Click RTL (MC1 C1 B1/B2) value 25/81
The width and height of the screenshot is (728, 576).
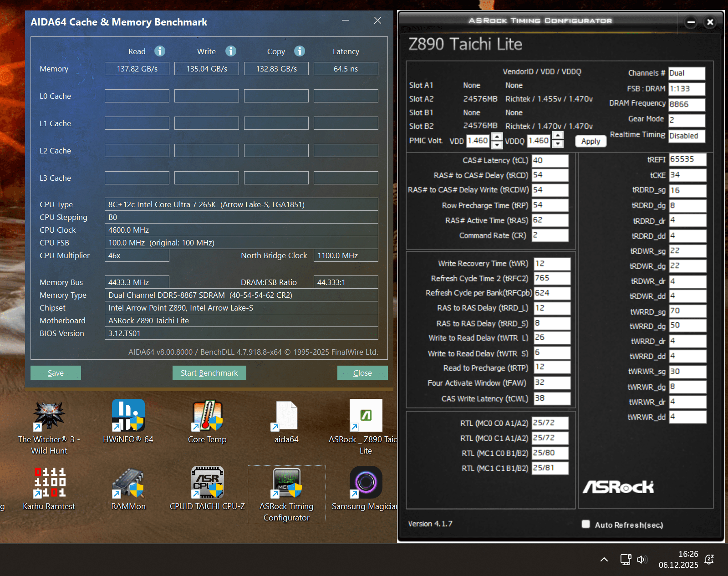pyautogui.click(x=550, y=468)
